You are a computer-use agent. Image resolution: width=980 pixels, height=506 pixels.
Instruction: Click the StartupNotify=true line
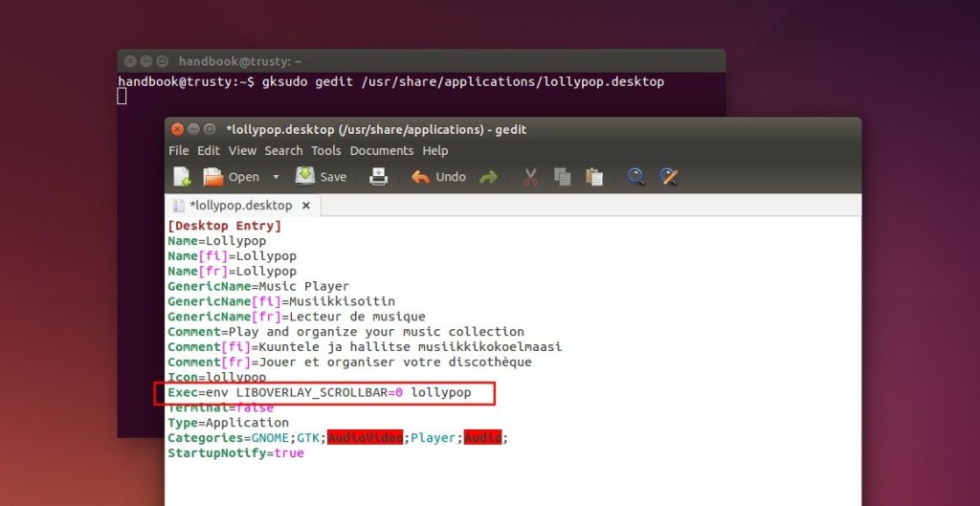(235, 452)
